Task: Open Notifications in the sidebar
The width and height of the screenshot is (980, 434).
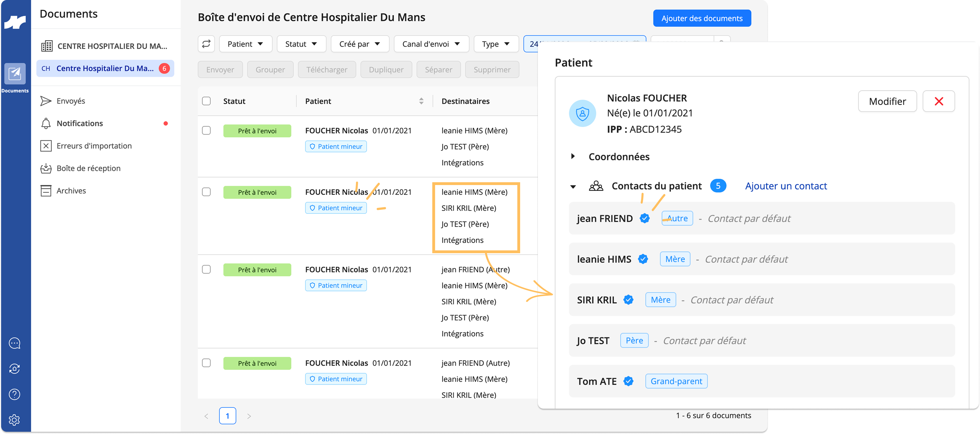Action: pyautogui.click(x=80, y=123)
